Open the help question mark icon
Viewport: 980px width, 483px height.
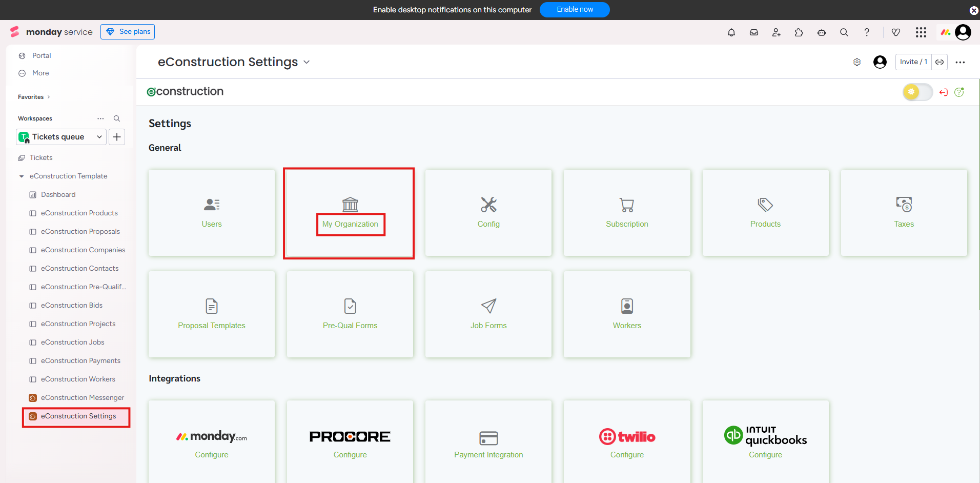[x=867, y=32]
